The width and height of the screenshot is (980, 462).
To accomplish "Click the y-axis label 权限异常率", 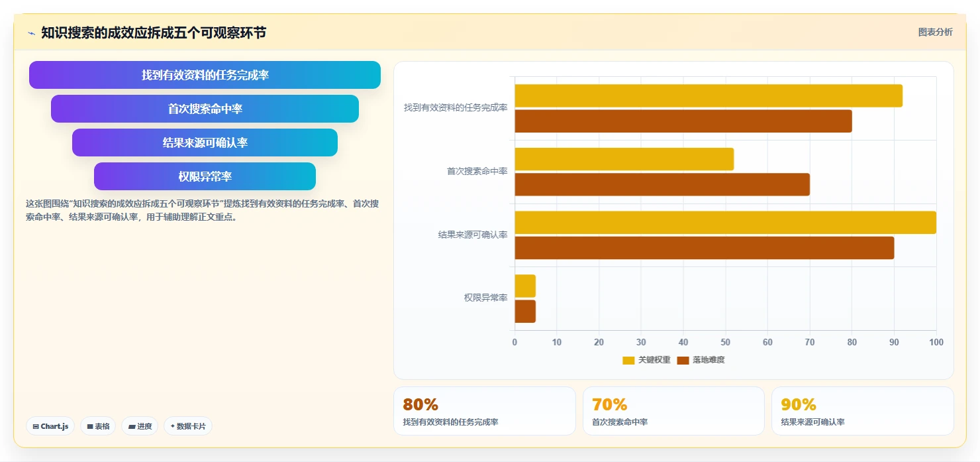I will coord(486,298).
